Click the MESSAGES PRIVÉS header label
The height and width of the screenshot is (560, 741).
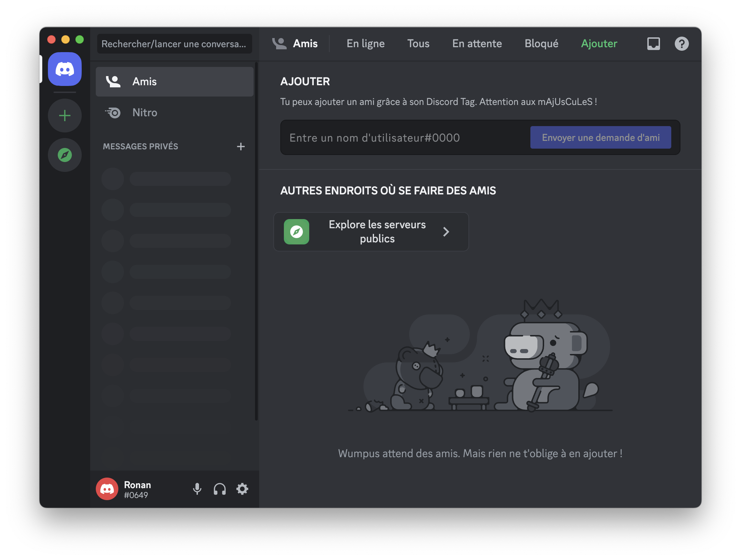141,147
